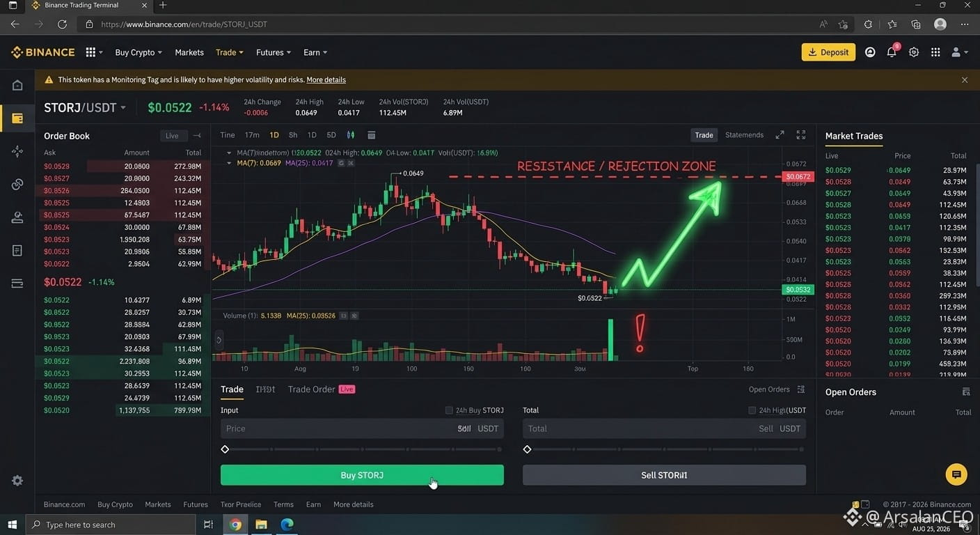The width and height of the screenshot is (980, 535).
Task: Click the yellow Deposit button
Action: pyautogui.click(x=828, y=52)
